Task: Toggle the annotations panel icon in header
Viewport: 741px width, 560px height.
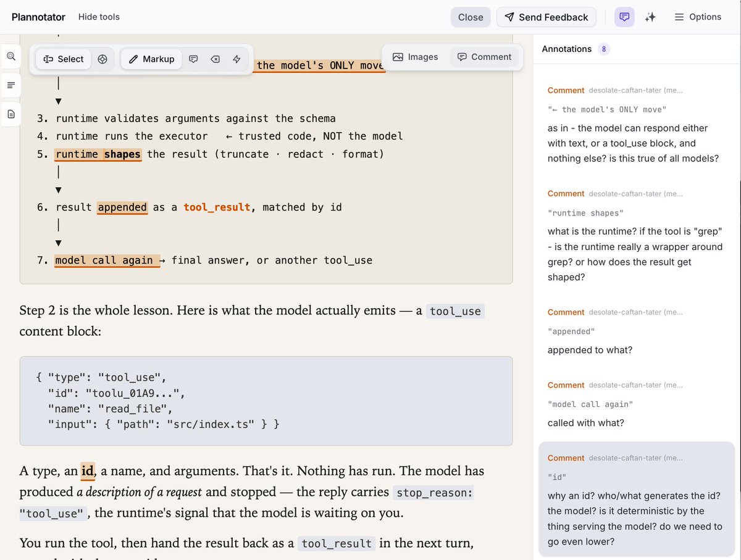Action: tap(625, 17)
